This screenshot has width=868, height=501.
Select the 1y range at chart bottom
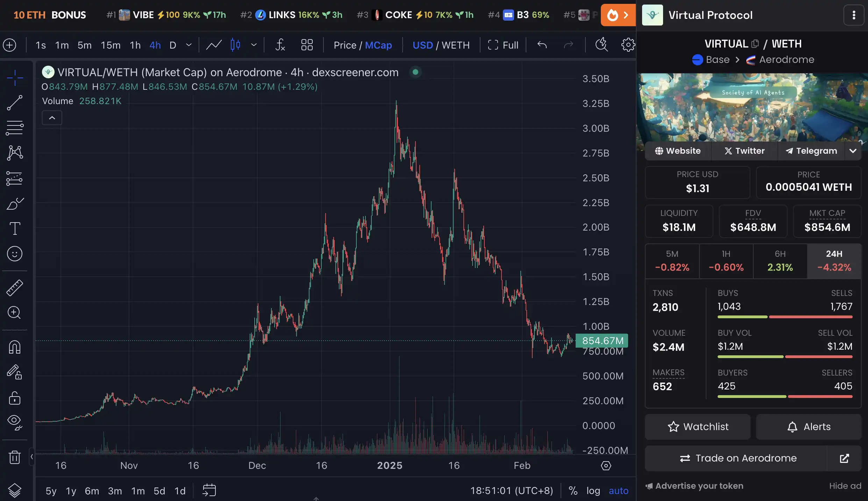pyautogui.click(x=70, y=491)
